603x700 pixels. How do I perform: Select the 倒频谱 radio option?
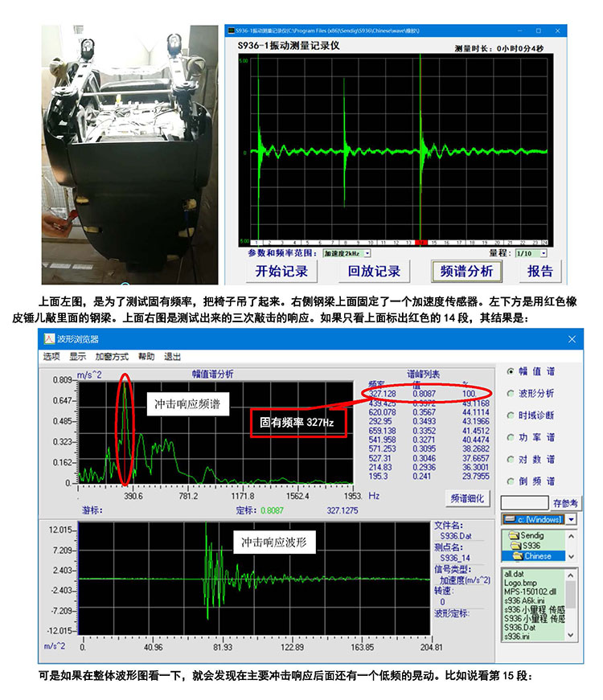point(512,481)
